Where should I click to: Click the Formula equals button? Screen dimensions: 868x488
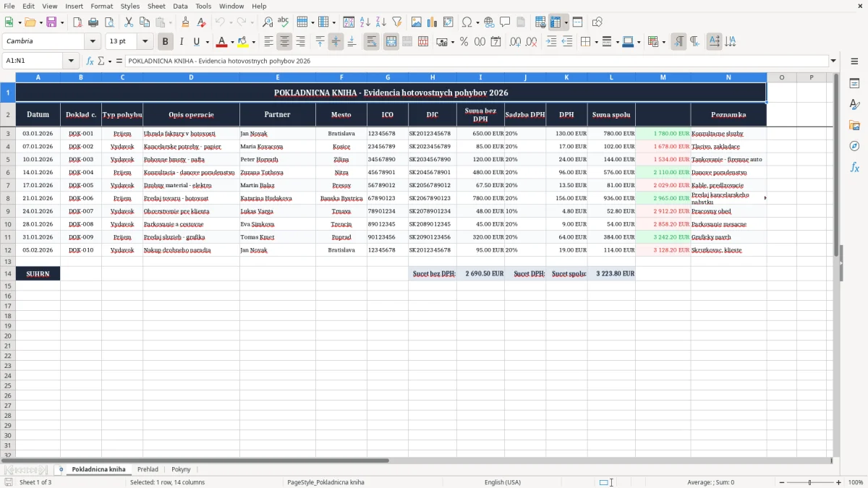119,61
